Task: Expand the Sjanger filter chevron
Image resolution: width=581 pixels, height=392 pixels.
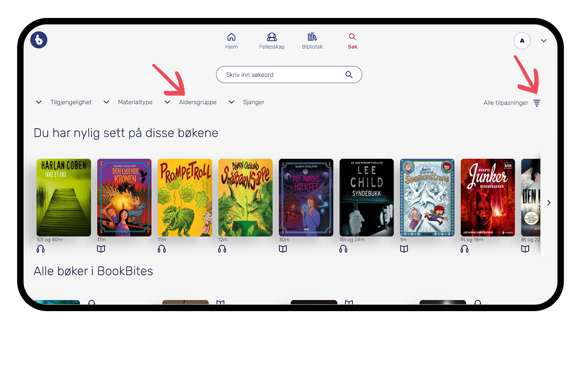Action: [231, 102]
